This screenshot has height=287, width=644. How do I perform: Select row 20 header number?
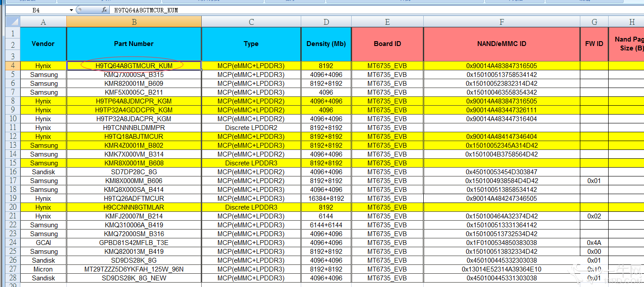click(13, 207)
